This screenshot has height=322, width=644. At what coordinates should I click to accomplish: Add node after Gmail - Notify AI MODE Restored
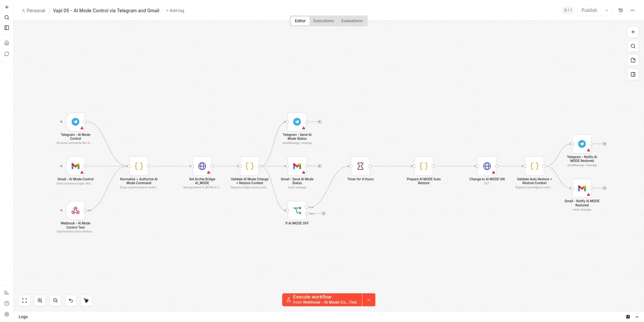pos(604,188)
